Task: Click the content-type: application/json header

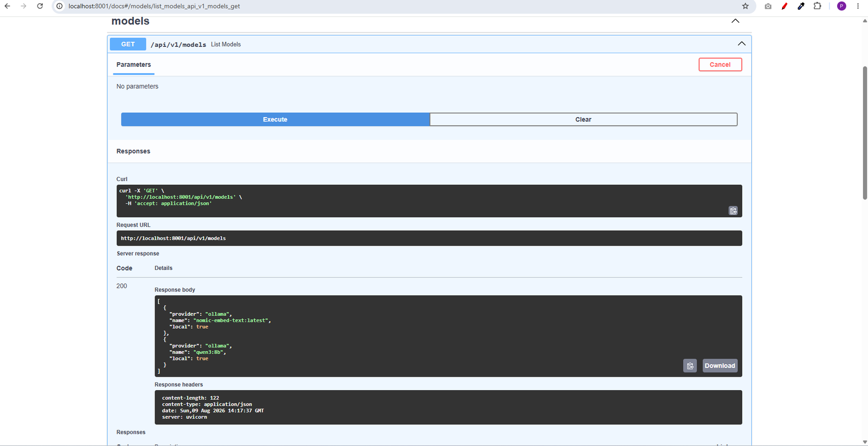Action: point(207,404)
